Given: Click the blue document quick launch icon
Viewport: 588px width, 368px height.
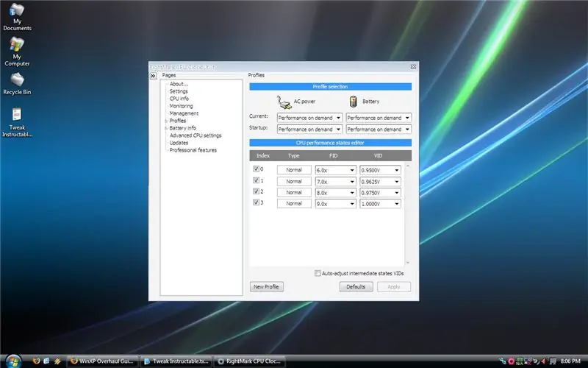Looking at the screenshot, I should [x=46, y=361].
